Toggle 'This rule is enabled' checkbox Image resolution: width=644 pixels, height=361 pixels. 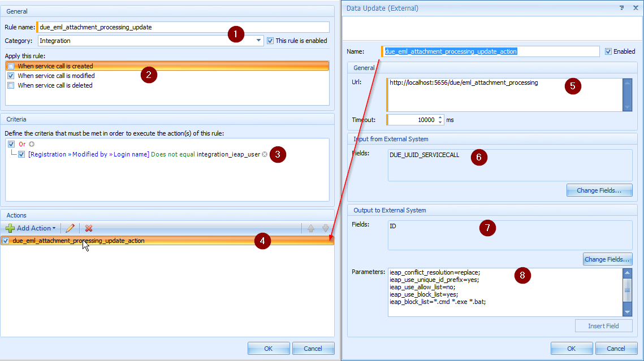point(270,41)
